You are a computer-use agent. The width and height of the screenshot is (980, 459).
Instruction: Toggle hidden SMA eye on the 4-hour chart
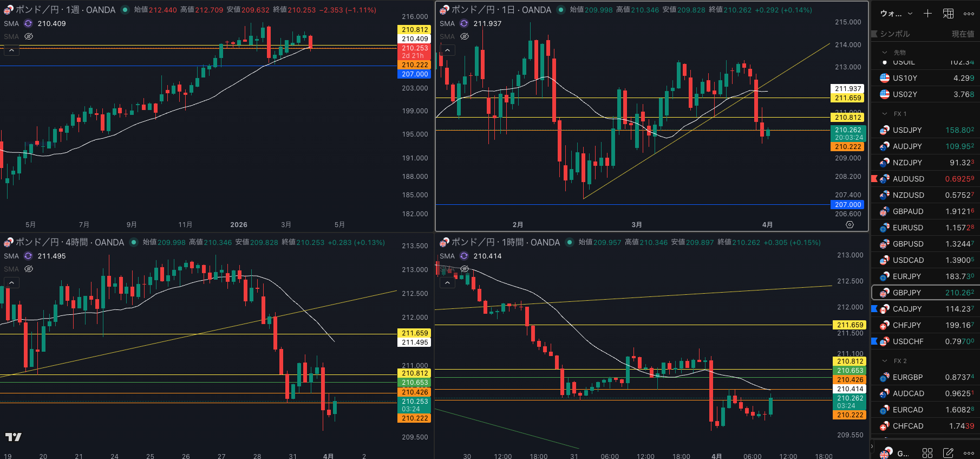(29, 269)
